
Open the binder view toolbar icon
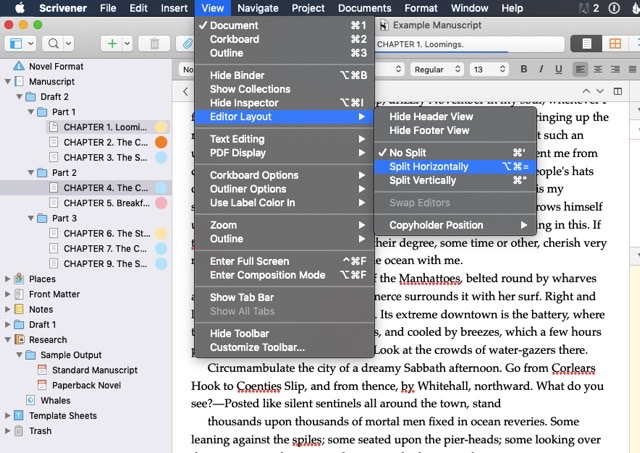16,43
